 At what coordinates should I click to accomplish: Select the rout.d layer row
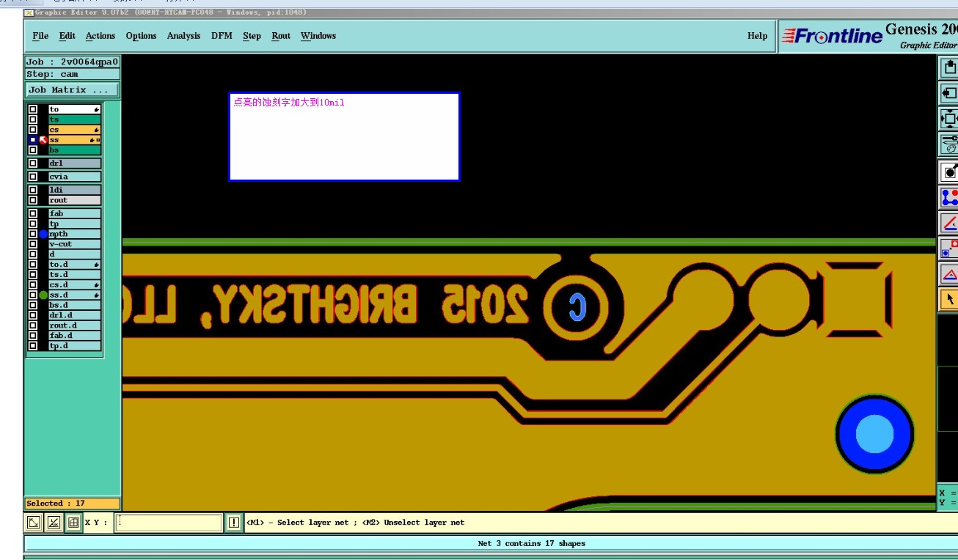pos(74,325)
